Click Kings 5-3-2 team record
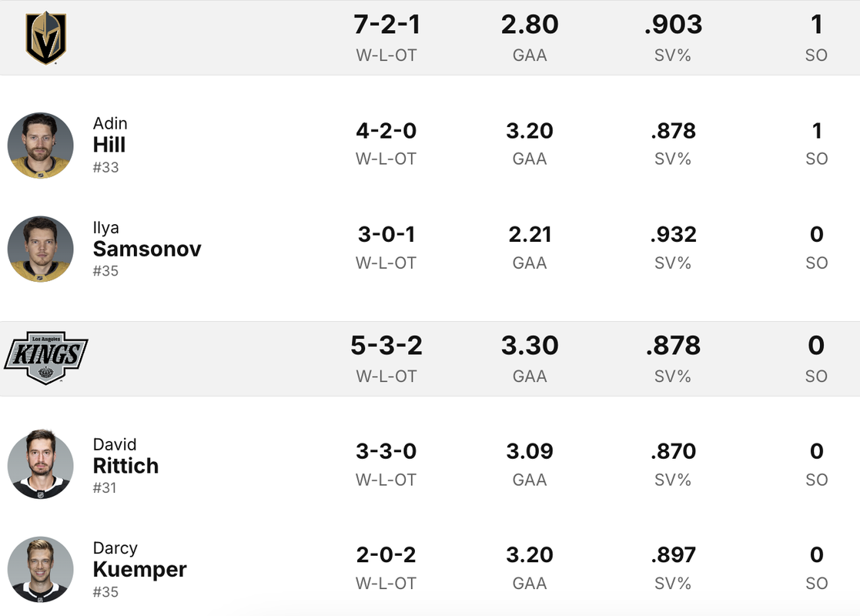This screenshot has height=616, width=860. (386, 346)
